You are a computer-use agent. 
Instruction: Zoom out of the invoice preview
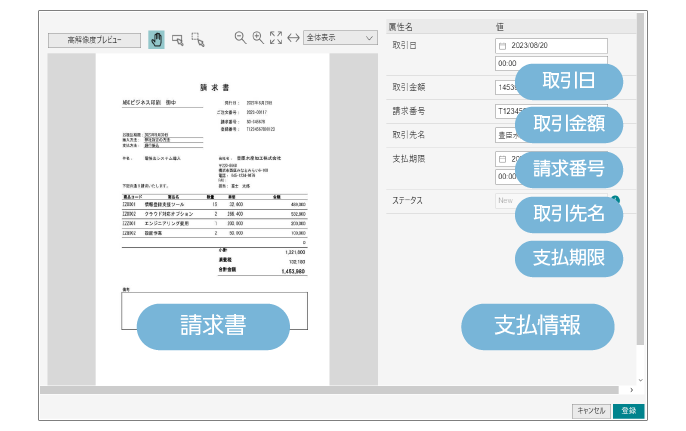coord(240,38)
